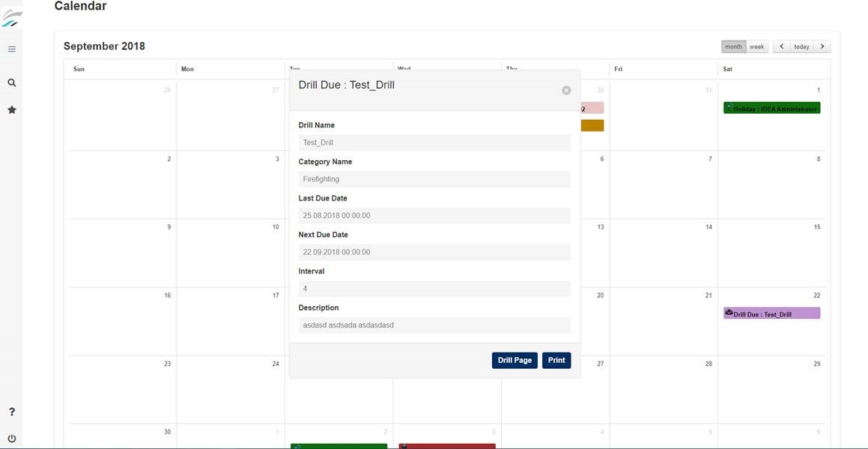This screenshot has width=868, height=449.
Task: Click the search magnifier icon in sidebar
Action: [12, 83]
